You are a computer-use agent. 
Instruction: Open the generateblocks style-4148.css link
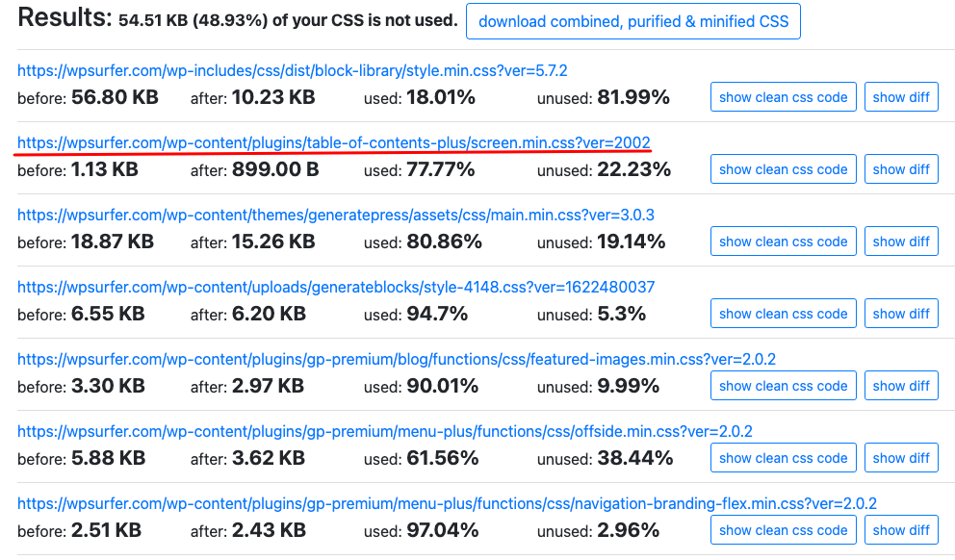[x=336, y=287]
